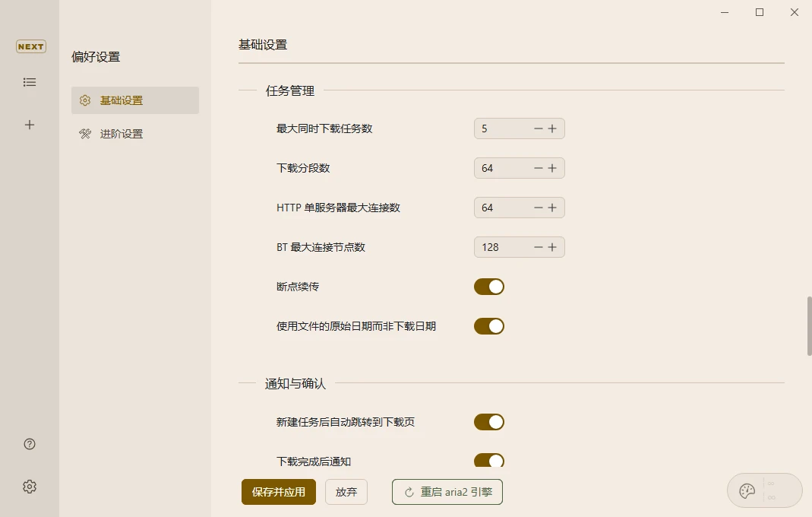
Task: Click the gear icon beside 基础设置
Action: (x=85, y=100)
